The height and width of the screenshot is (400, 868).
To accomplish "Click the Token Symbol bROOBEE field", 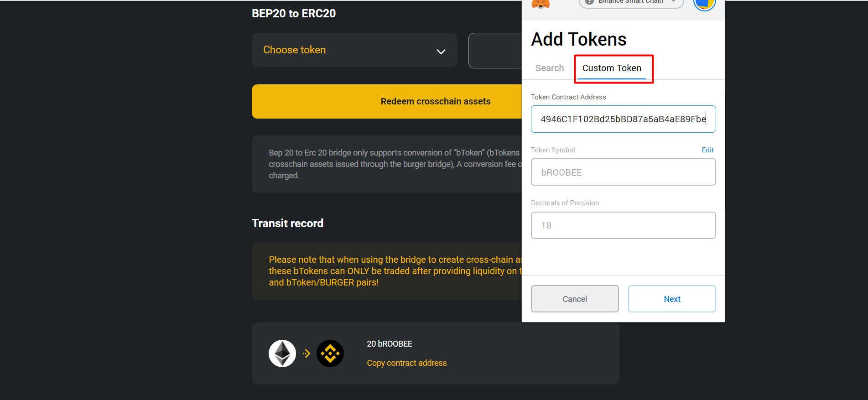I will click(624, 172).
